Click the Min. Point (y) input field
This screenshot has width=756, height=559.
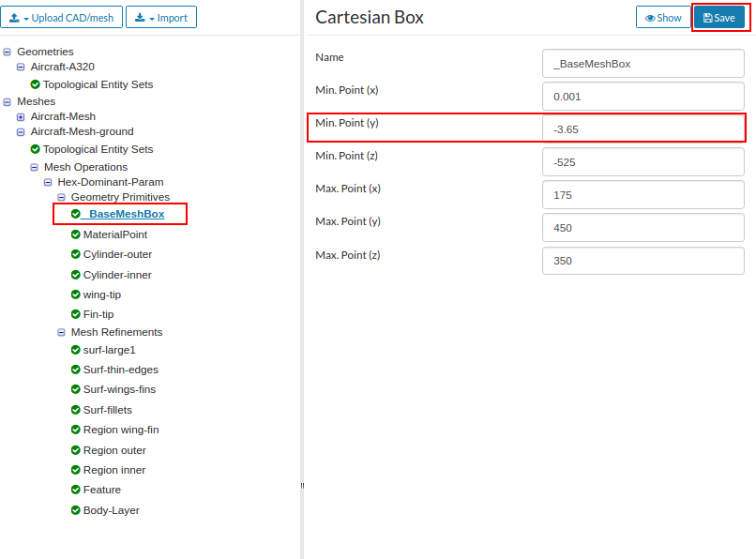pos(643,129)
